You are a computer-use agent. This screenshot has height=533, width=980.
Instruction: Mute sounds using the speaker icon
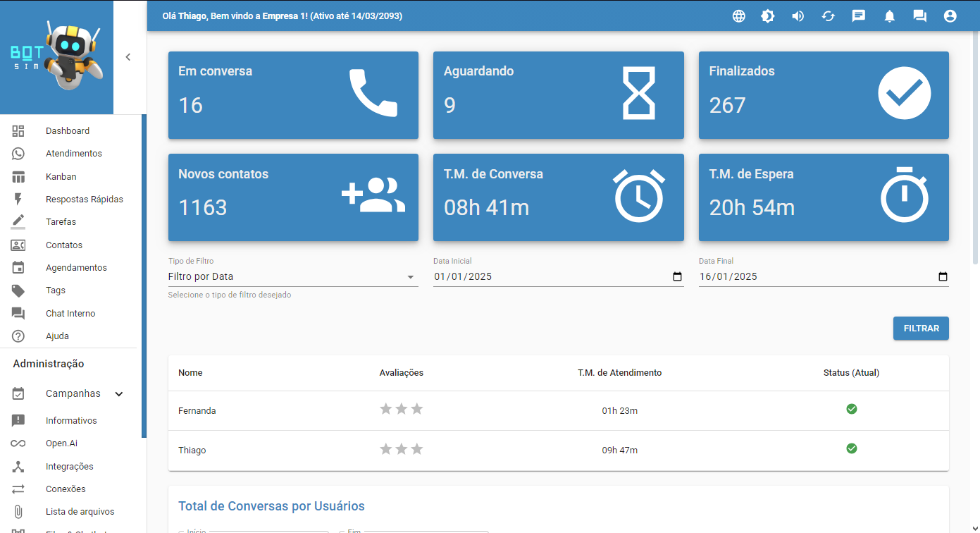click(x=798, y=16)
